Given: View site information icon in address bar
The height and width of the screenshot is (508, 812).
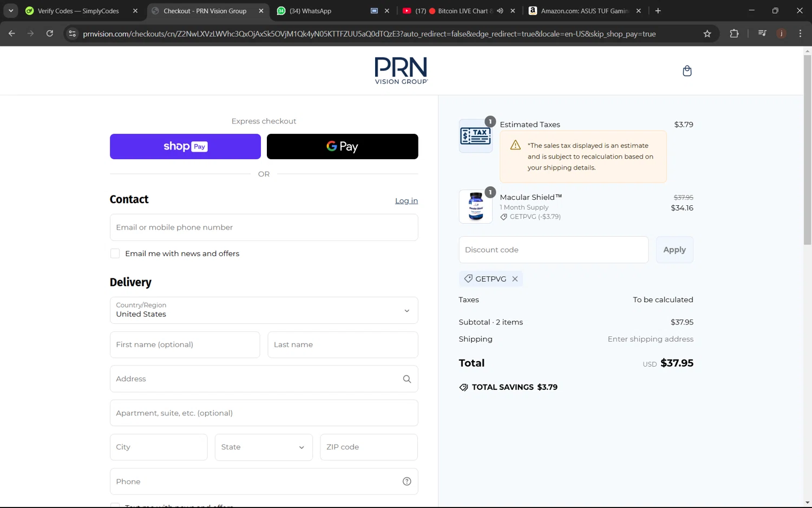Looking at the screenshot, I should (x=72, y=34).
